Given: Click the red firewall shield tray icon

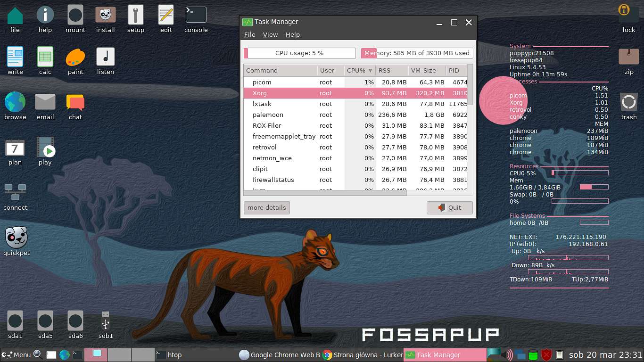Looking at the screenshot, I should (x=546, y=354).
